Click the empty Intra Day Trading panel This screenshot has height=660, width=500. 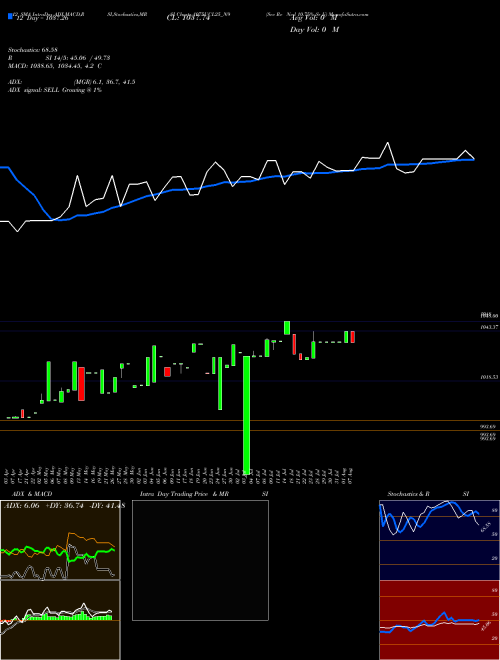[x=200, y=560]
